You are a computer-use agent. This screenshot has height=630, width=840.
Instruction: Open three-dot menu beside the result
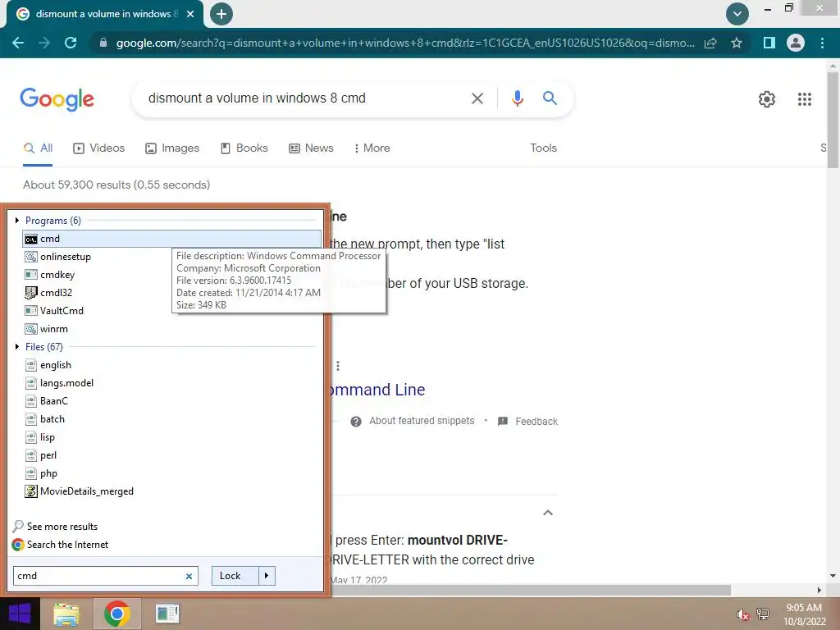(337, 366)
